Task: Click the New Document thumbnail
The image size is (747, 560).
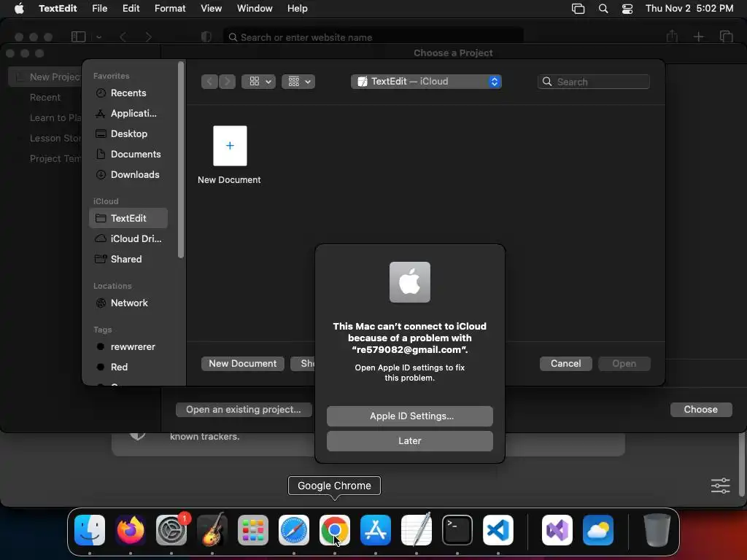Action: pyautogui.click(x=230, y=146)
